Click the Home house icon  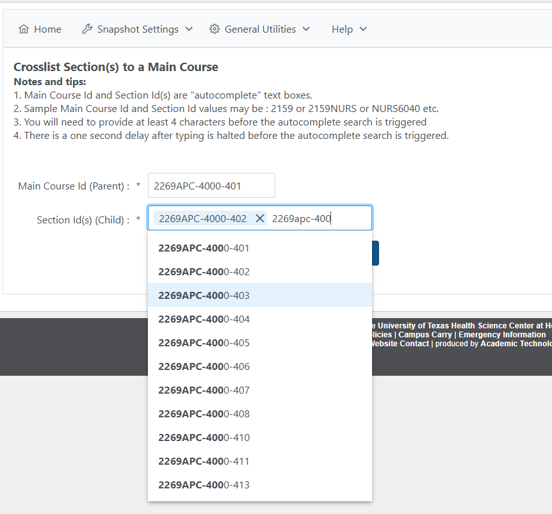pyautogui.click(x=24, y=29)
